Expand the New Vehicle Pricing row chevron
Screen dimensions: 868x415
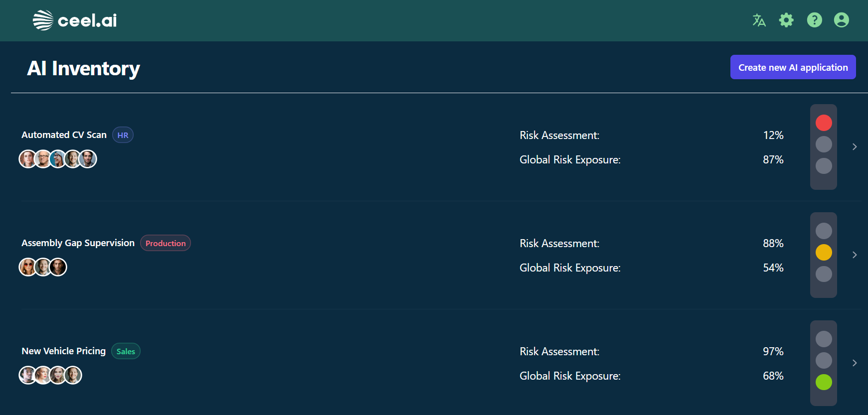[855, 363]
